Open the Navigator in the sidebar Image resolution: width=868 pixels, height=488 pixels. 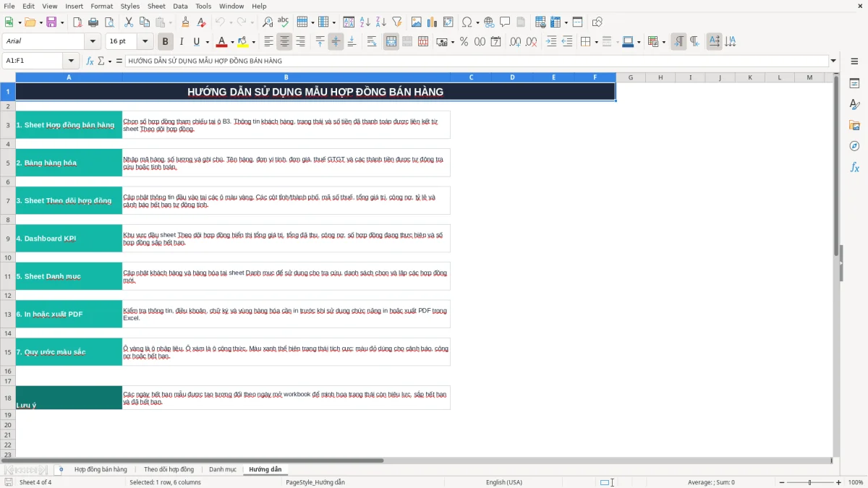pyautogui.click(x=854, y=146)
